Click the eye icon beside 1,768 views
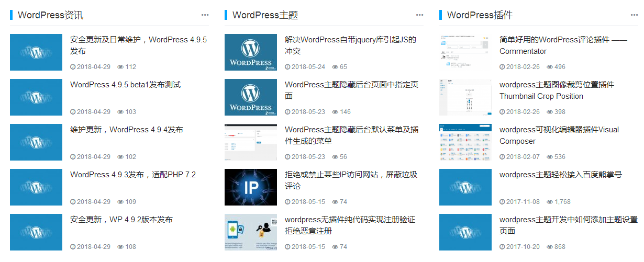Viewport: 644px width, 262px height. [550, 202]
